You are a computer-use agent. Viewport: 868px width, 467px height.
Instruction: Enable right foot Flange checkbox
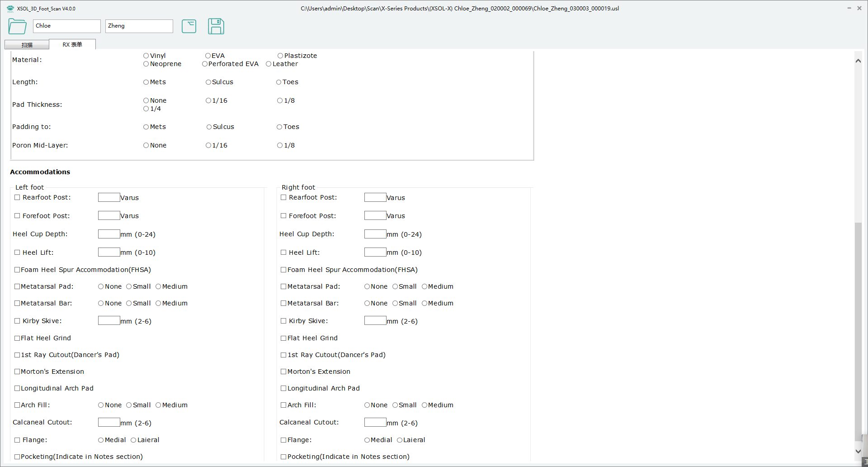point(283,440)
